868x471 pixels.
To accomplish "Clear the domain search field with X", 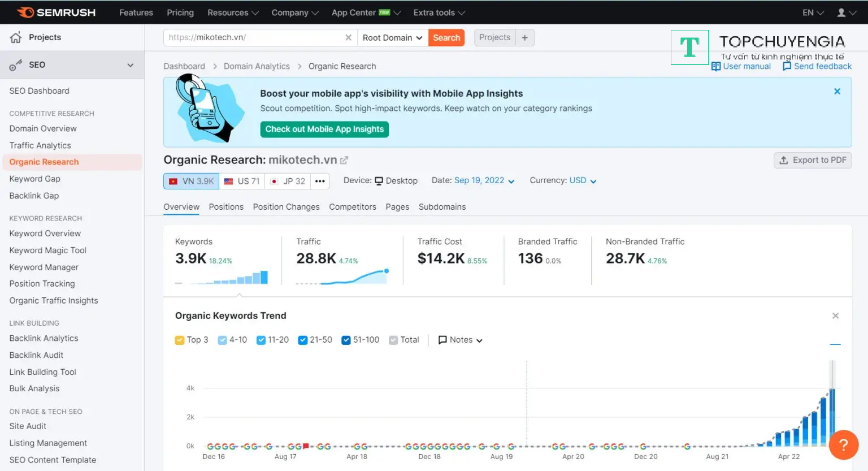I will (348, 37).
